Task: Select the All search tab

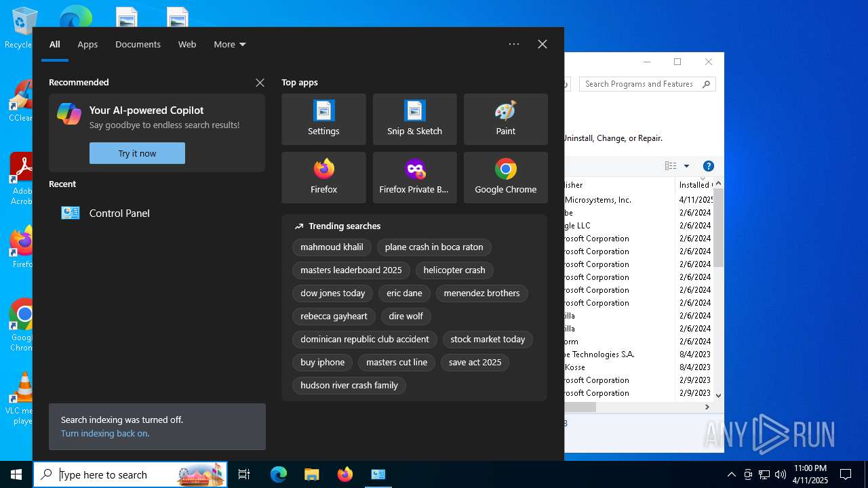Action: click(x=55, y=44)
